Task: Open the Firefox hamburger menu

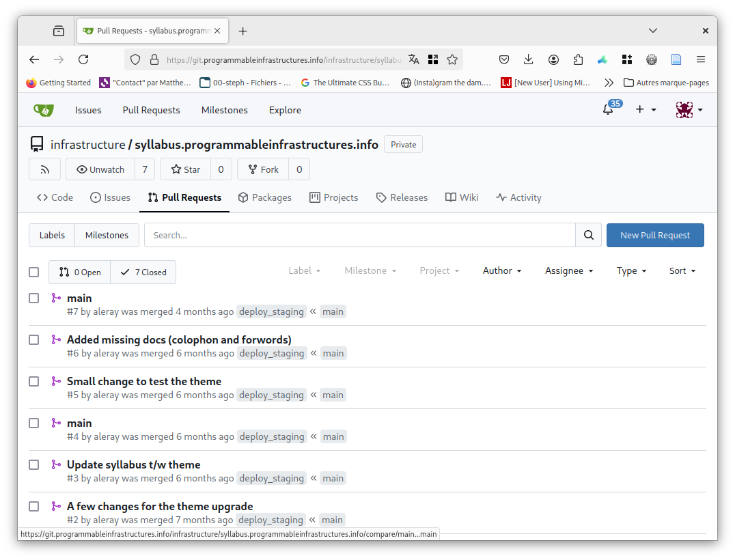Action: [701, 59]
